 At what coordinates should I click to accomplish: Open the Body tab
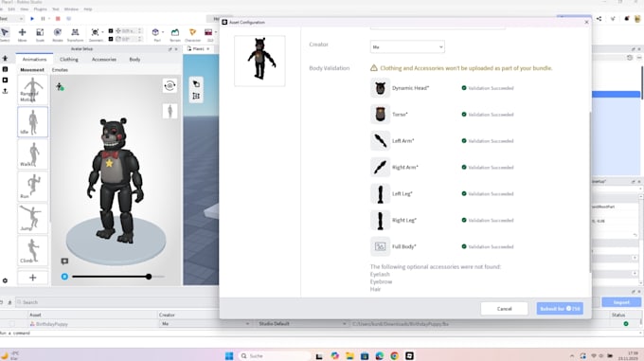134,59
